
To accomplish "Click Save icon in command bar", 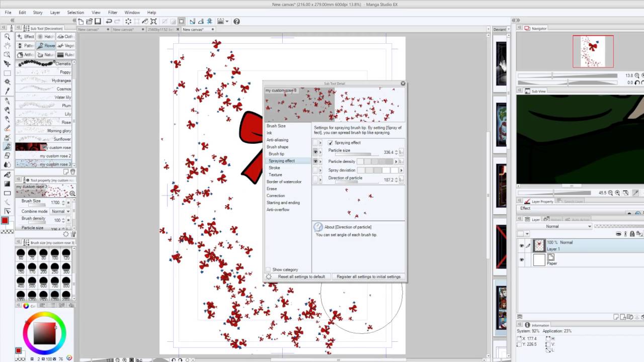I will [x=98, y=21].
